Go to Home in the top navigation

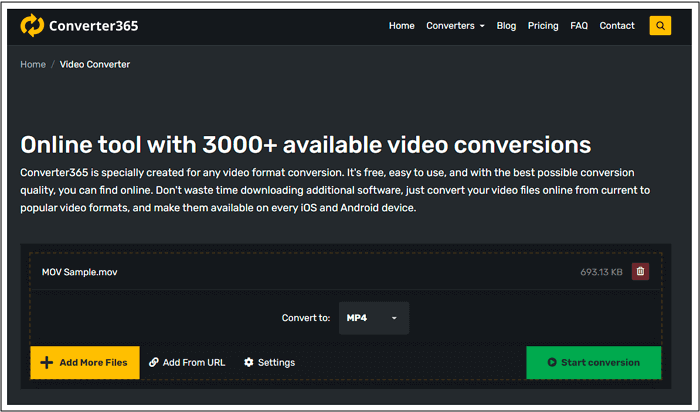(402, 26)
